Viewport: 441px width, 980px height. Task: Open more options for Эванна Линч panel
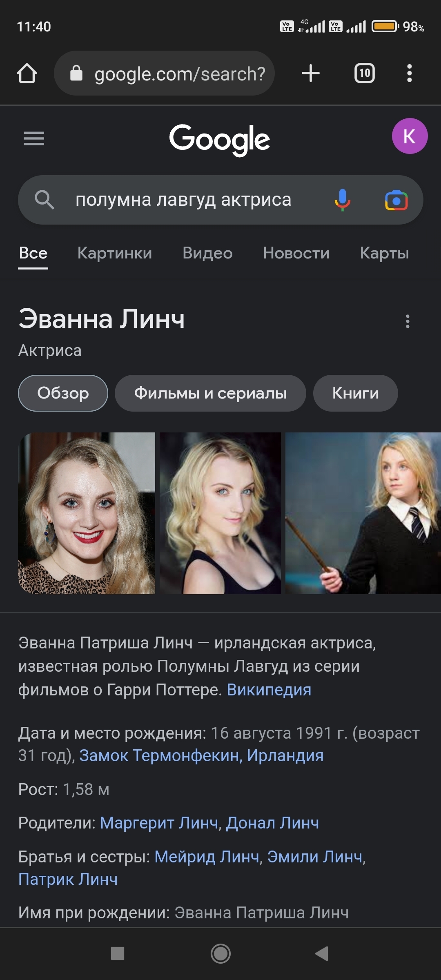point(408,321)
